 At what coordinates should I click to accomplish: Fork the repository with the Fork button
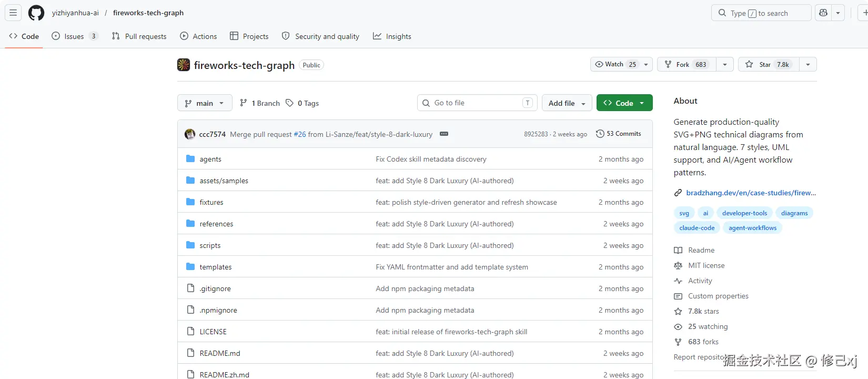coord(687,64)
